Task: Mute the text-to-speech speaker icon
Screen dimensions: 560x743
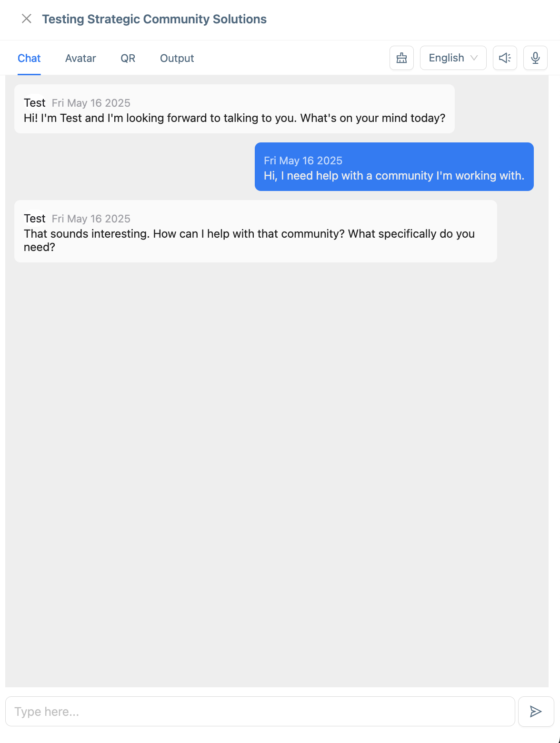Action: coord(504,58)
